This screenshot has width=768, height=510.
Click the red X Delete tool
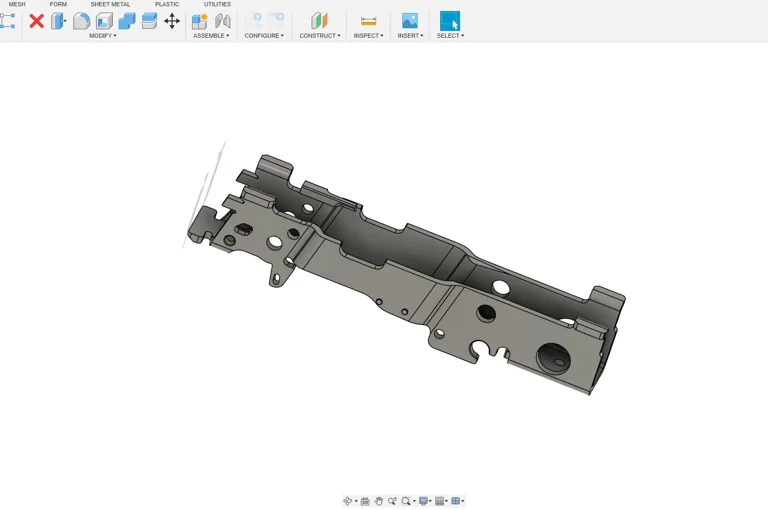pos(36,21)
